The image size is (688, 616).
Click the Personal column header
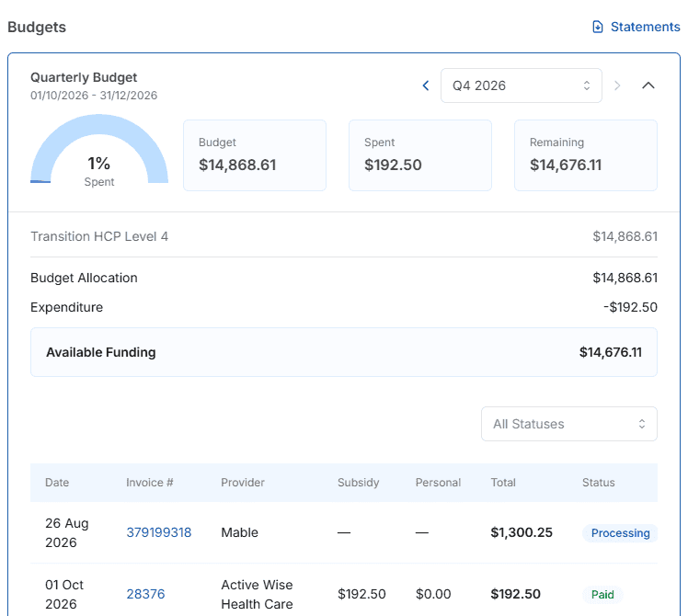(438, 483)
